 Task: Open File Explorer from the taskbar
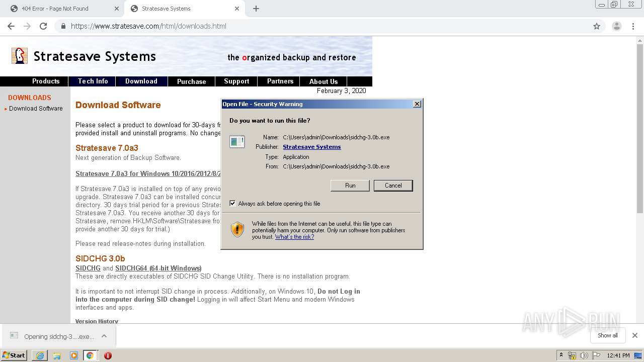coord(57,355)
